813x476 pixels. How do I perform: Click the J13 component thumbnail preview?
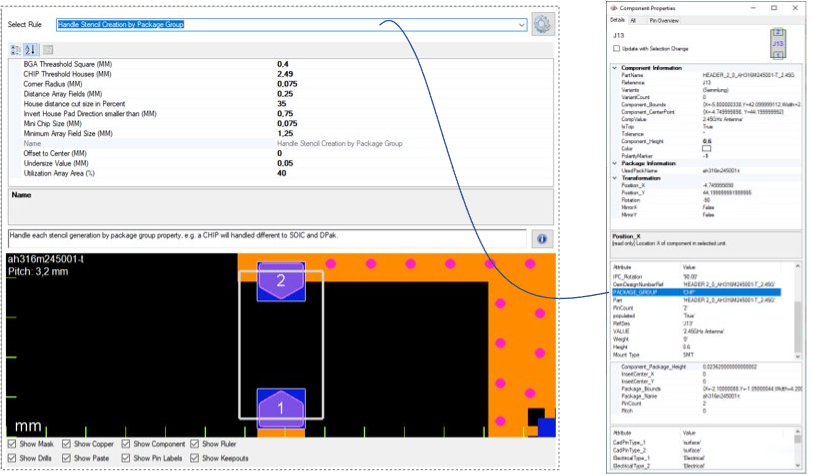778,43
